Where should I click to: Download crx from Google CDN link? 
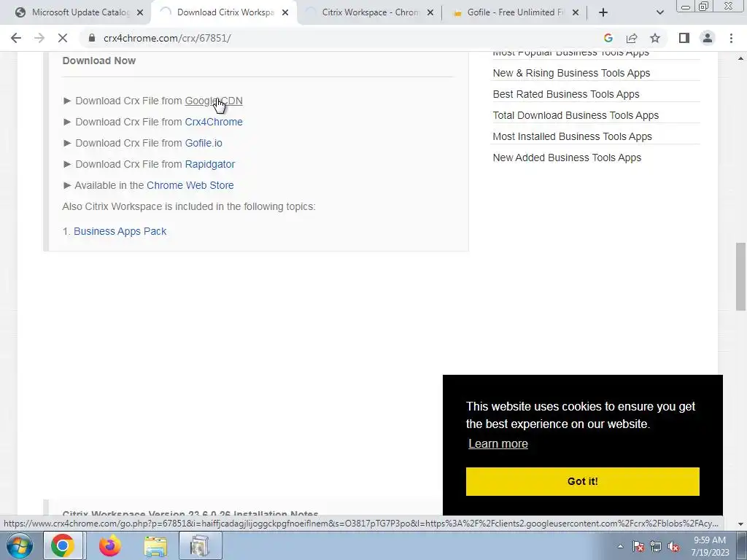point(214,101)
